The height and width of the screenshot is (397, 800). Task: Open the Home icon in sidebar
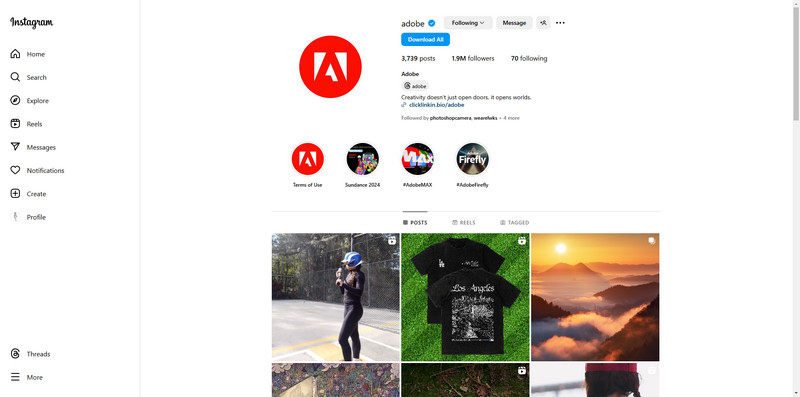(x=15, y=54)
